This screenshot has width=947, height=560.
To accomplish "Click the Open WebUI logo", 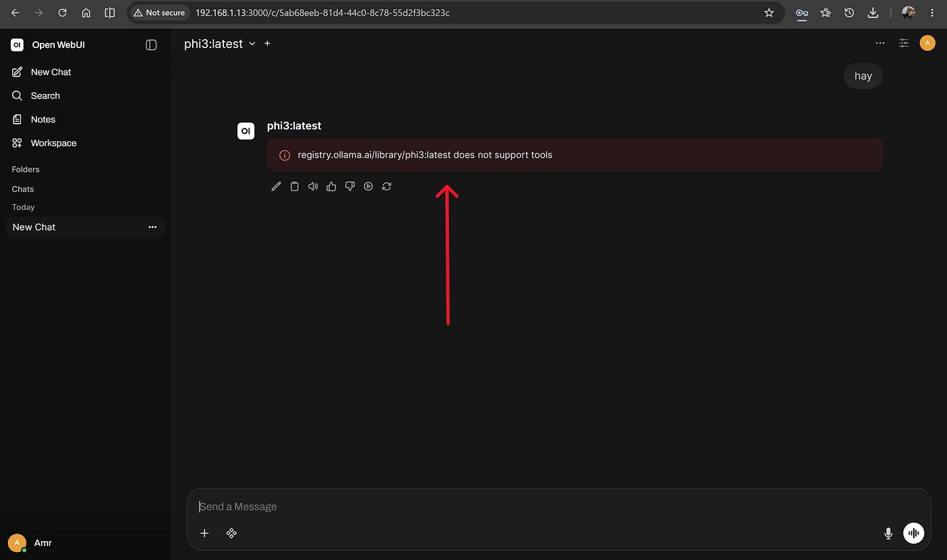I will (17, 45).
